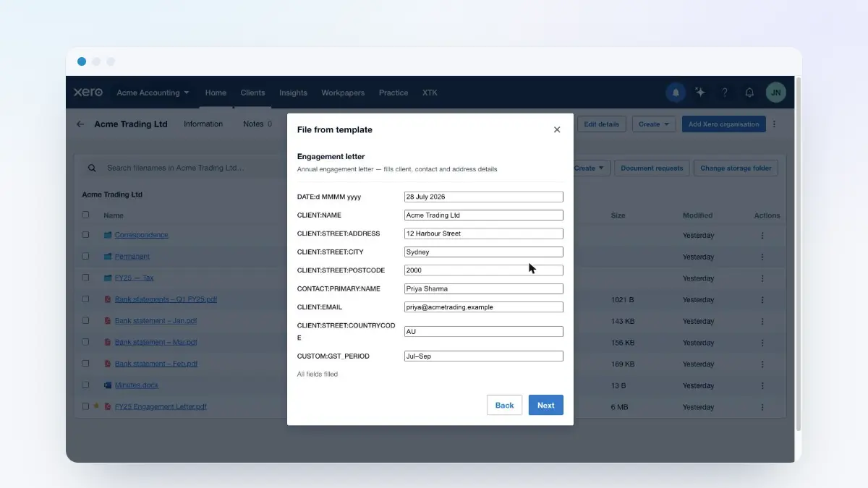Viewport: 868px width, 488px height.
Task: Click the Back button in the dialog
Action: (505, 405)
